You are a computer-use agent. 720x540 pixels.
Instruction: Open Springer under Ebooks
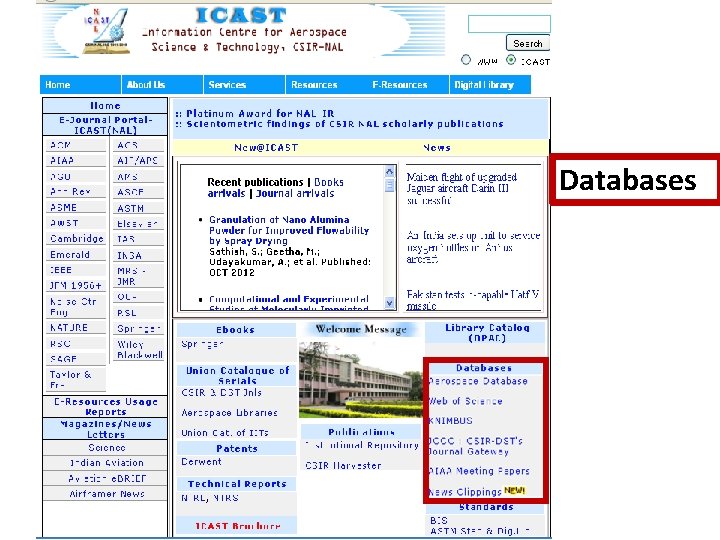tap(202, 344)
